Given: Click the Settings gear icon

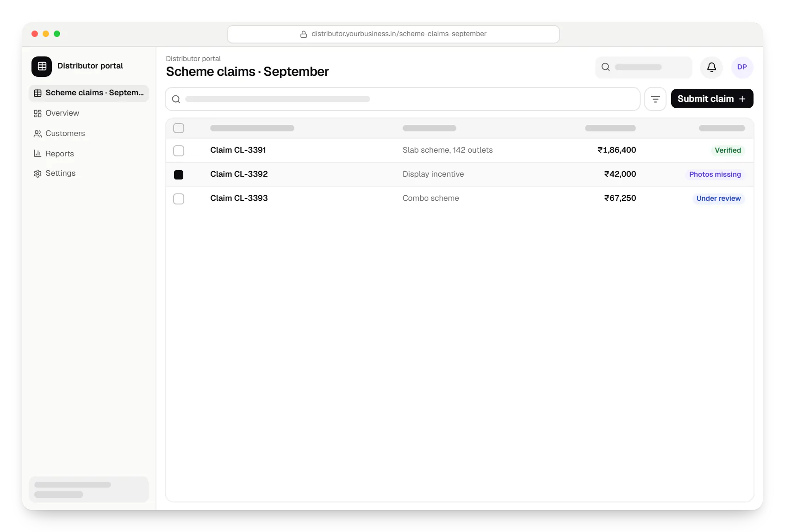Looking at the screenshot, I should pos(37,173).
